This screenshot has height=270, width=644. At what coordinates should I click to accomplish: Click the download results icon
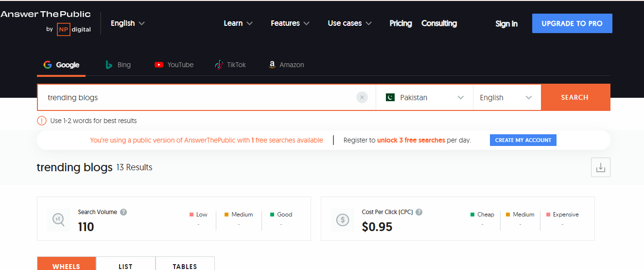[x=601, y=167]
